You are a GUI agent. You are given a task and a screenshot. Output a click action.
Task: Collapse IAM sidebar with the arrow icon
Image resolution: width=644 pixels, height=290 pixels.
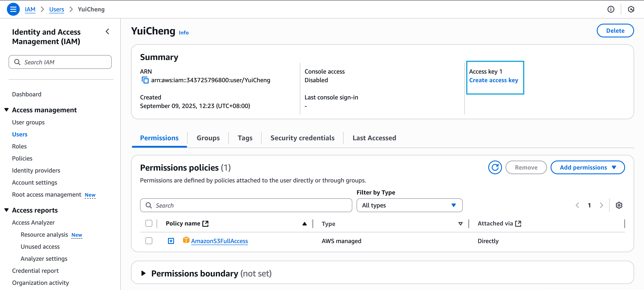pos(107,32)
